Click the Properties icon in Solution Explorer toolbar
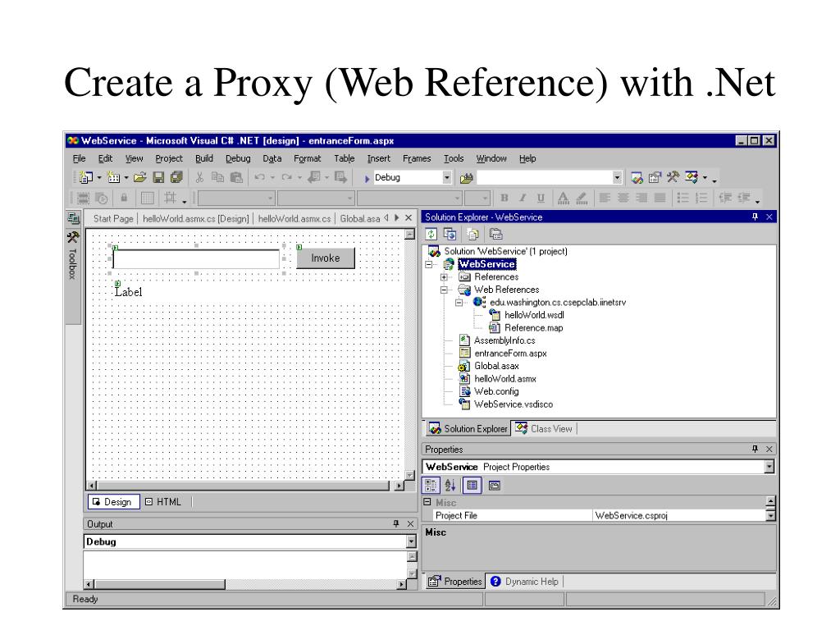 (x=496, y=234)
